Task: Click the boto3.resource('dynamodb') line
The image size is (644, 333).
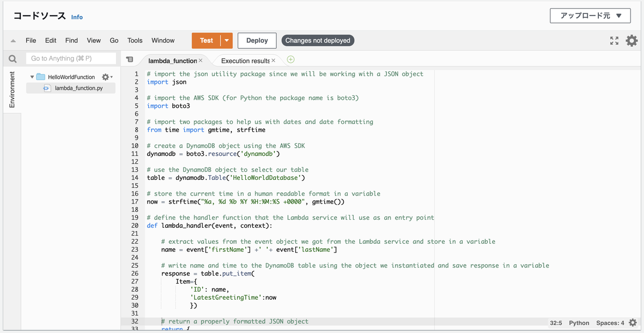Action: [213, 154]
